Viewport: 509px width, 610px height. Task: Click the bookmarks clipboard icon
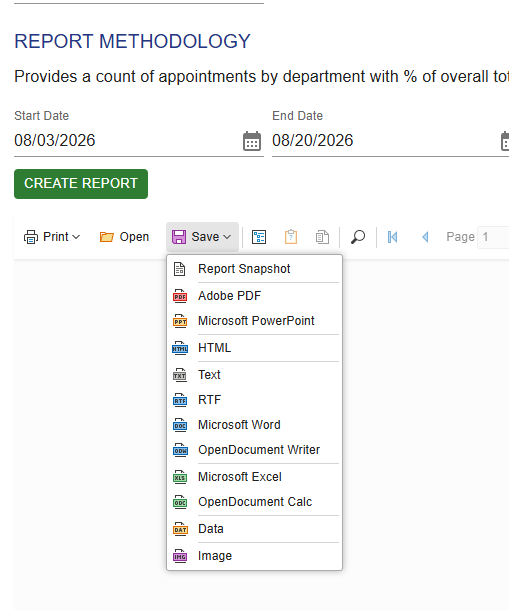coord(291,237)
